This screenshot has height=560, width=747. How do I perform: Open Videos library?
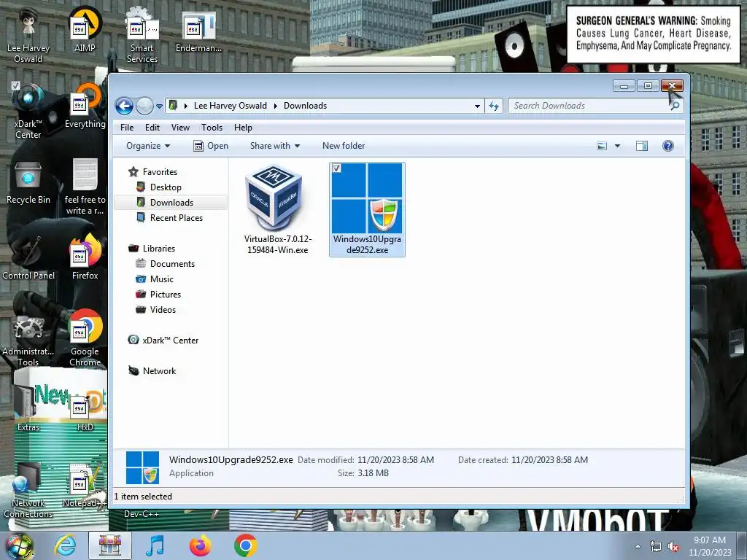click(163, 309)
